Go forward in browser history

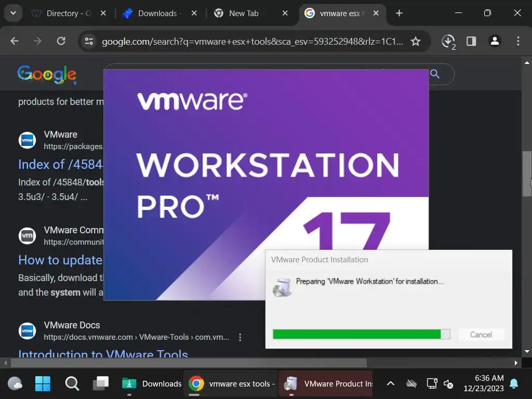[37, 41]
